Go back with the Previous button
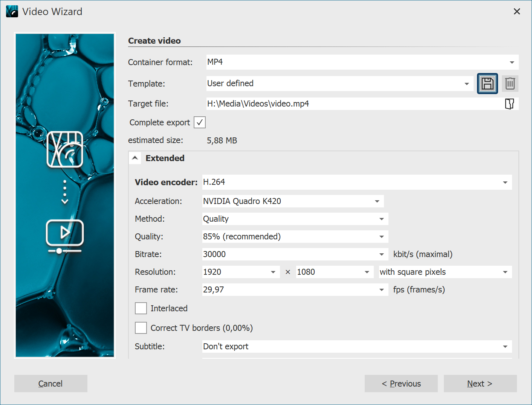 (x=401, y=384)
